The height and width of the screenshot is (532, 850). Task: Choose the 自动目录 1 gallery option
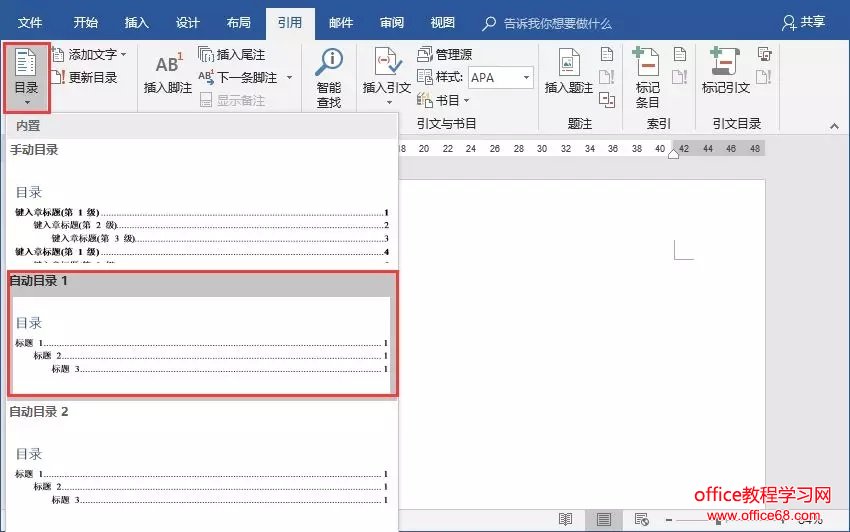pyautogui.click(x=202, y=334)
